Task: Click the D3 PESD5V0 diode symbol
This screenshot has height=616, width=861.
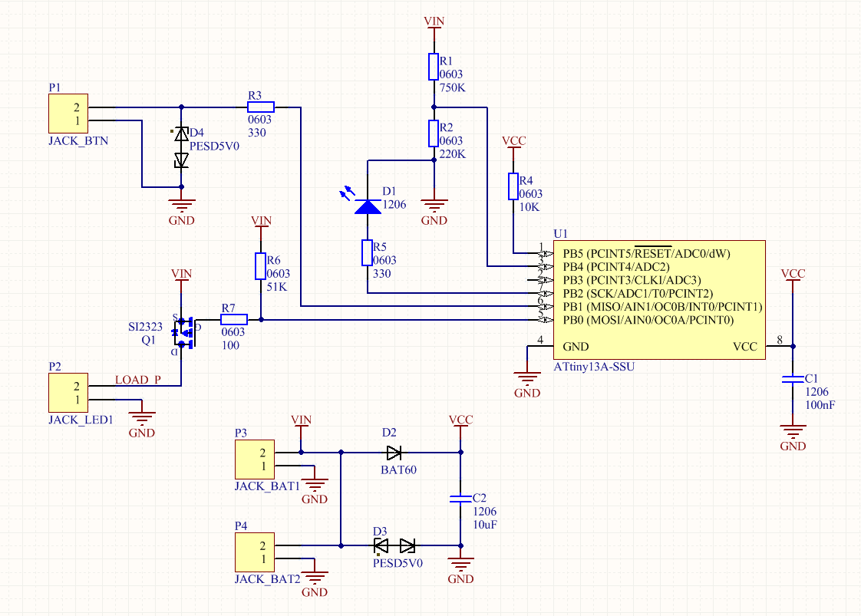Action: (394, 546)
